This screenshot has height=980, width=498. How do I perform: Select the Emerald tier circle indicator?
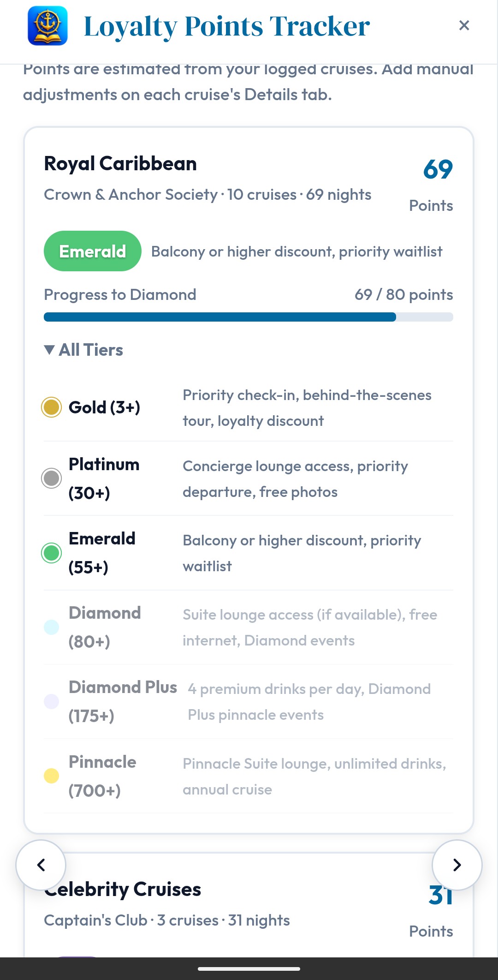(x=52, y=553)
